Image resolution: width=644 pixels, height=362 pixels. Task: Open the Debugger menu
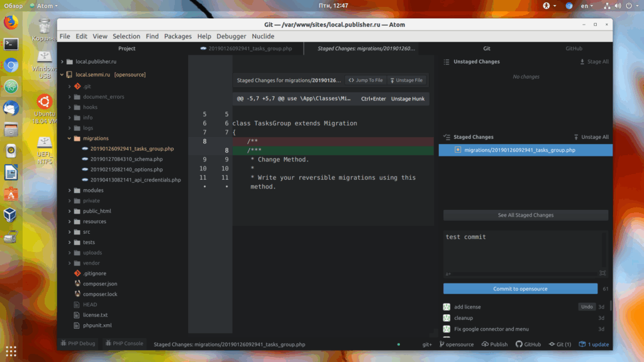[231, 36]
